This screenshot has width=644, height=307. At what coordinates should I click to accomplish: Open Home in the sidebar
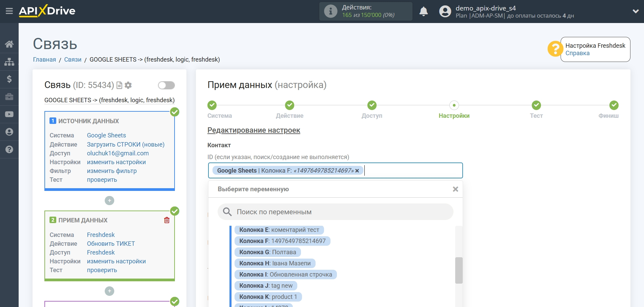9,44
